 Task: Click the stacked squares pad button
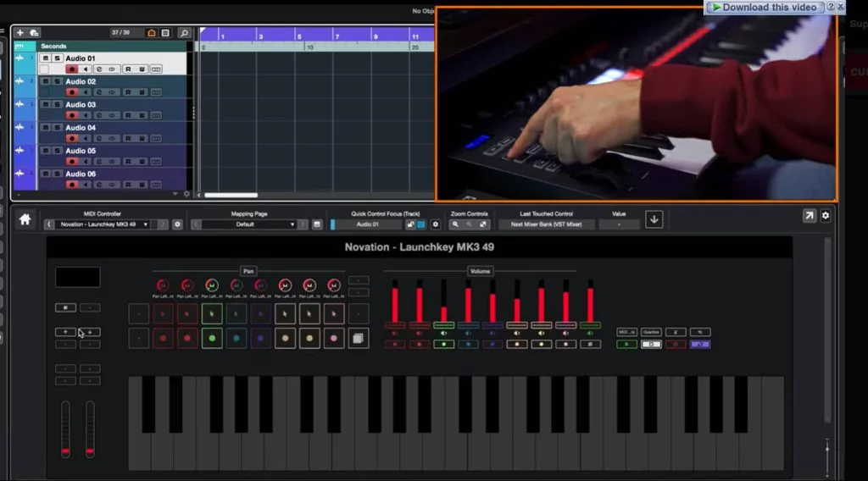[359, 339]
